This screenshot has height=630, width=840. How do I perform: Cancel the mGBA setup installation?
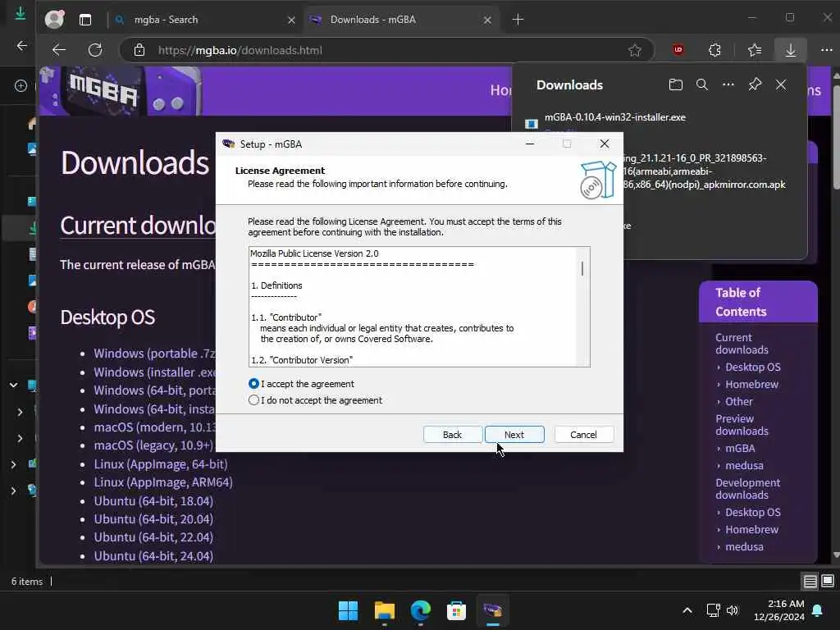point(583,435)
